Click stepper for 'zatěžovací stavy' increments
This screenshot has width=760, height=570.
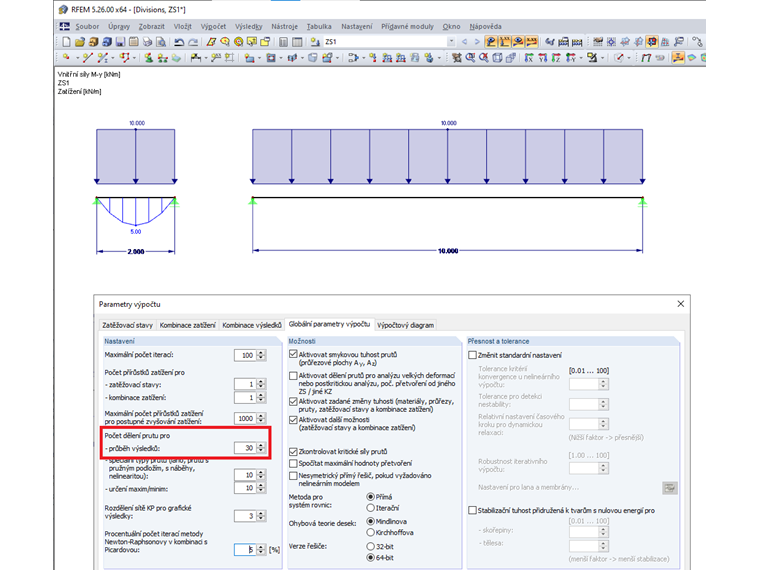point(261,384)
